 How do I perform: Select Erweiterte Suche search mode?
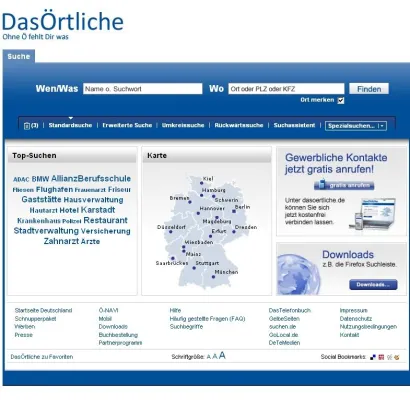127,125
